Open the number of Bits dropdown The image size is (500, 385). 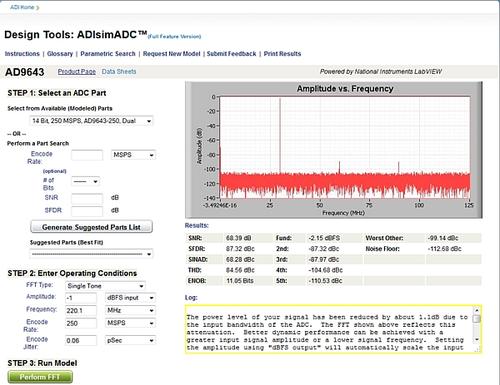pos(86,181)
